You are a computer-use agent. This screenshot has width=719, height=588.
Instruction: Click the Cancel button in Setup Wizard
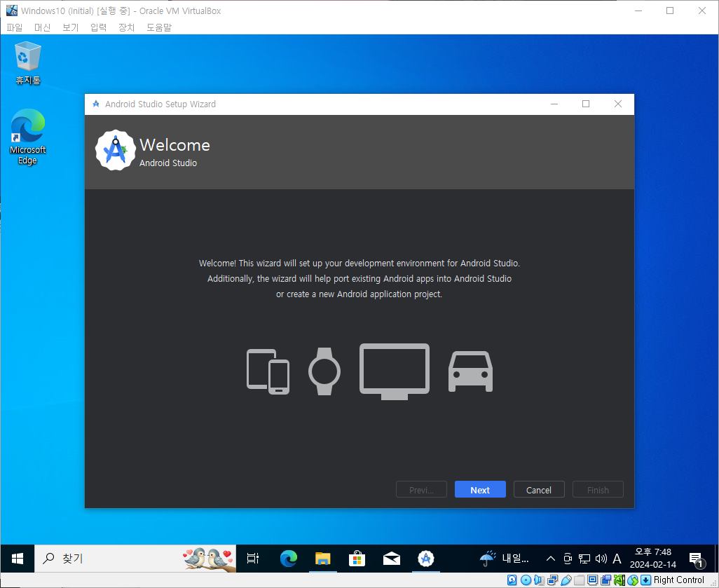point(539,489)
